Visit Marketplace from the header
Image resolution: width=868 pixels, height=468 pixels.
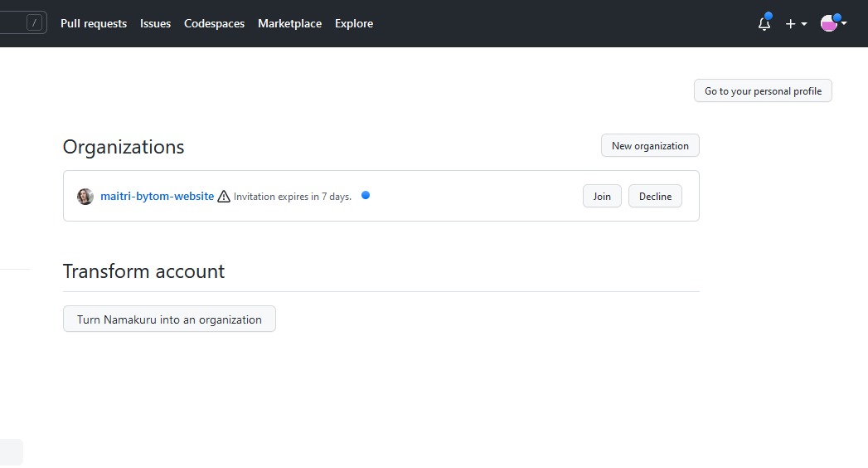(289, 23)
